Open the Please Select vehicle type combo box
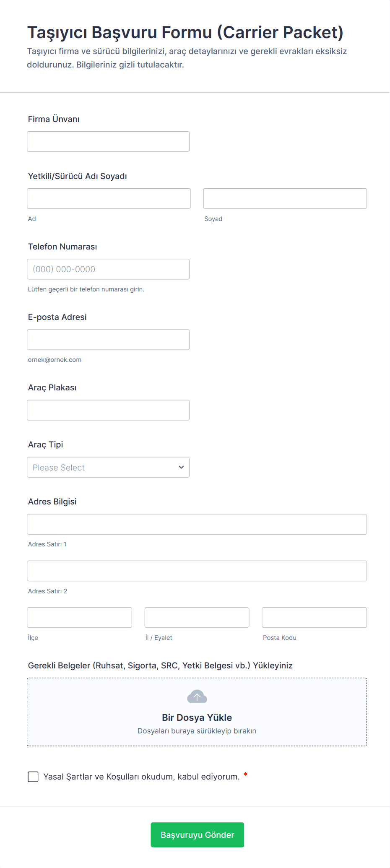The image size is (390, 868). pyautogui.click(x=101, y=467)
